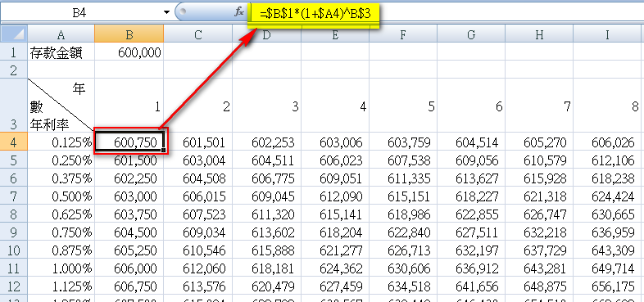
Task: Click cell with value 615,151
Action: point(403,196)
